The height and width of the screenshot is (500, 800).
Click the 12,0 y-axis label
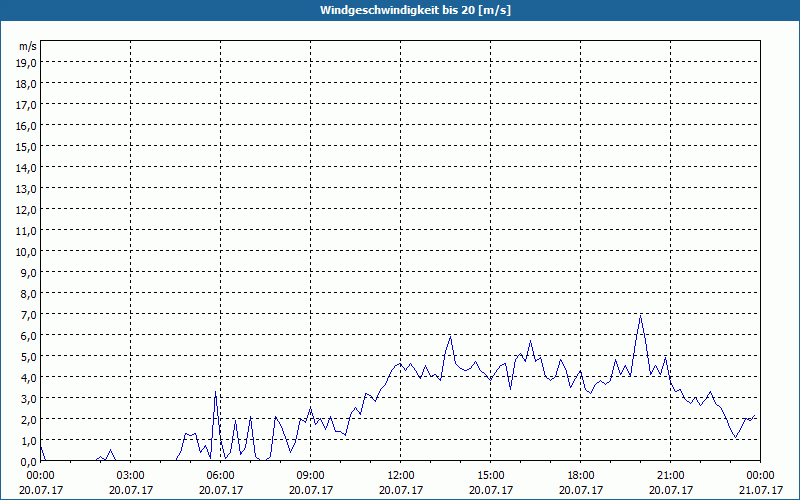pos(26,210)
